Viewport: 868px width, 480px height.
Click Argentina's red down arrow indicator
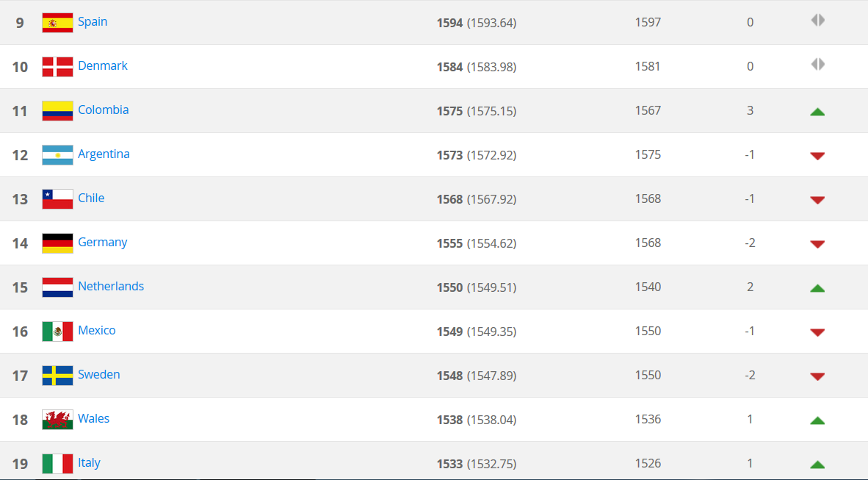pyautogui.click(x=817, y=156)
